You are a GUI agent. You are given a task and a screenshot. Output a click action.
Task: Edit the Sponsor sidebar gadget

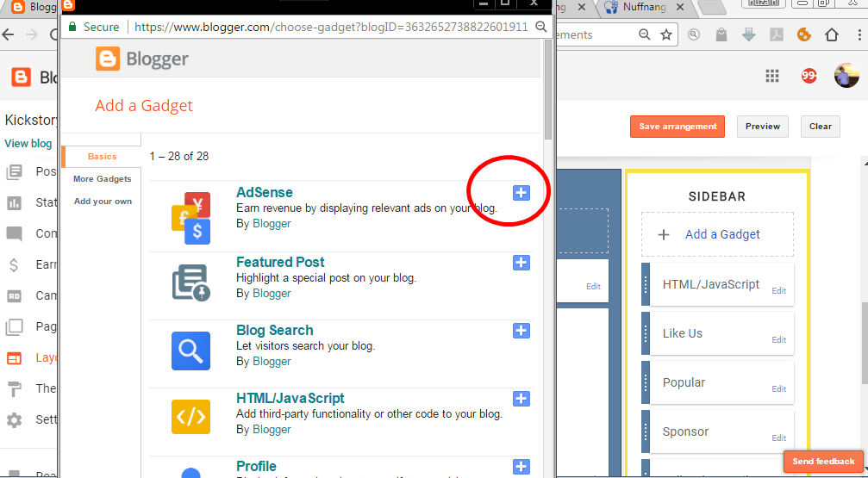click(778, 438)
